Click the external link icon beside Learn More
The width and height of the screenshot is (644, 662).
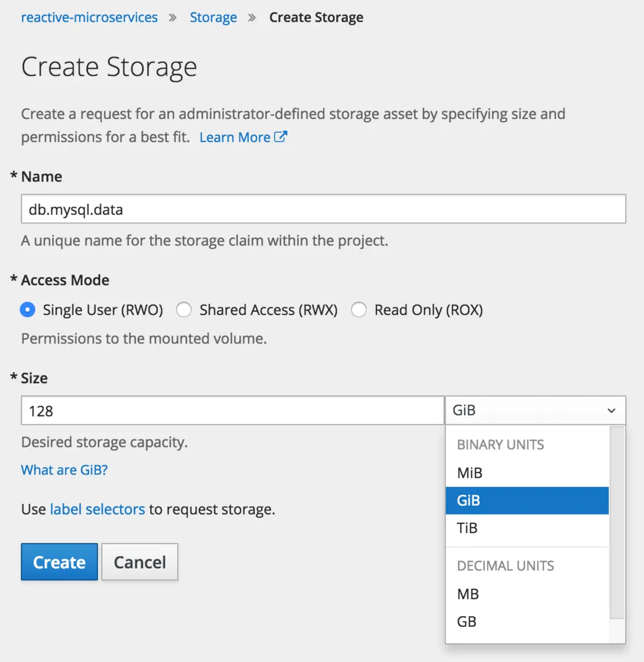click(280, 137)
